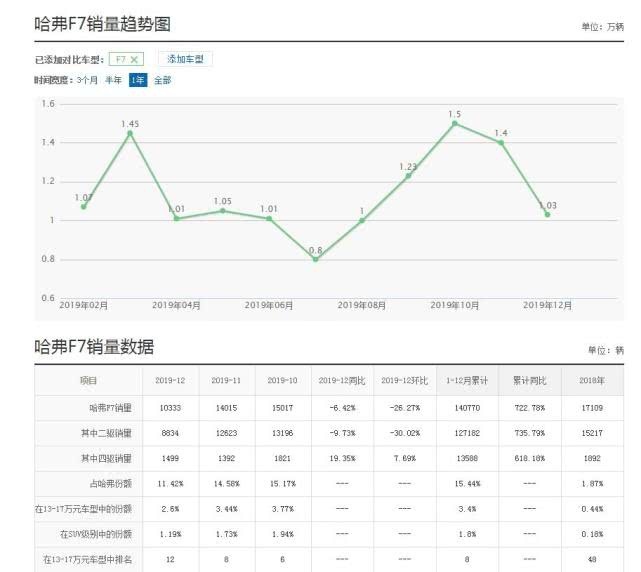Click the 其中四驱销量 row label
Screen dimensions: 641x572
point(106,458)
